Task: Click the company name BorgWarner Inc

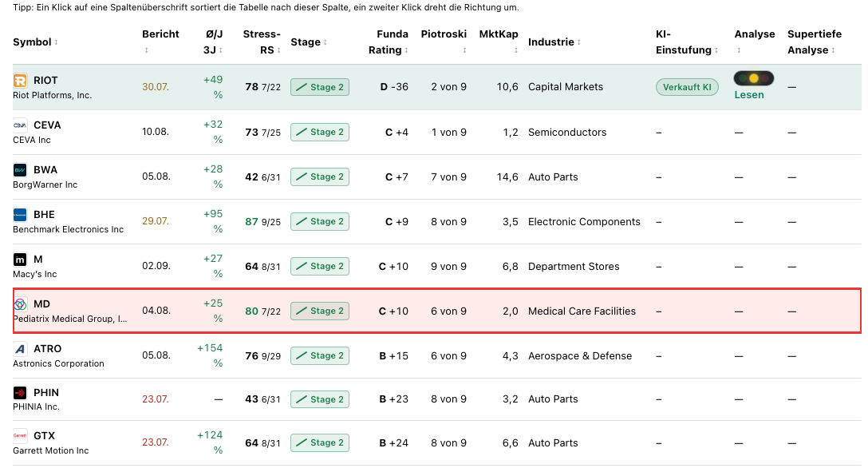Action: (x=45, y=184)
